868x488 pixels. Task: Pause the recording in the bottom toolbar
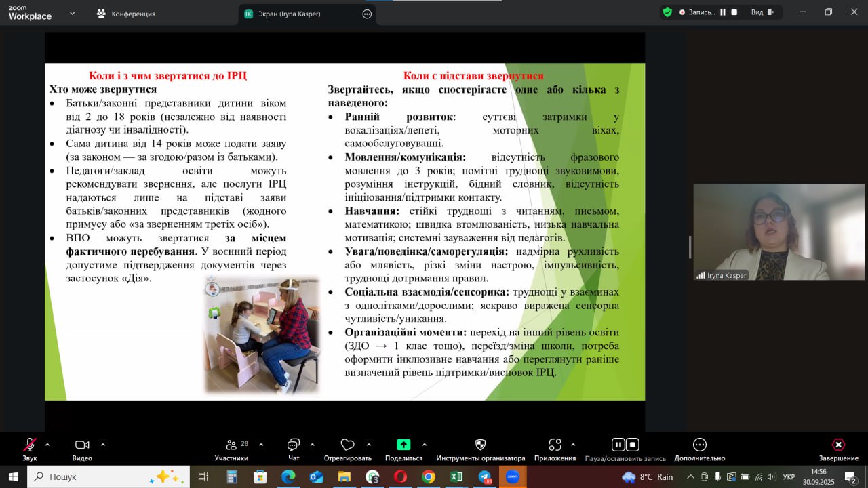pyautogui.click(x=618, y=445)
